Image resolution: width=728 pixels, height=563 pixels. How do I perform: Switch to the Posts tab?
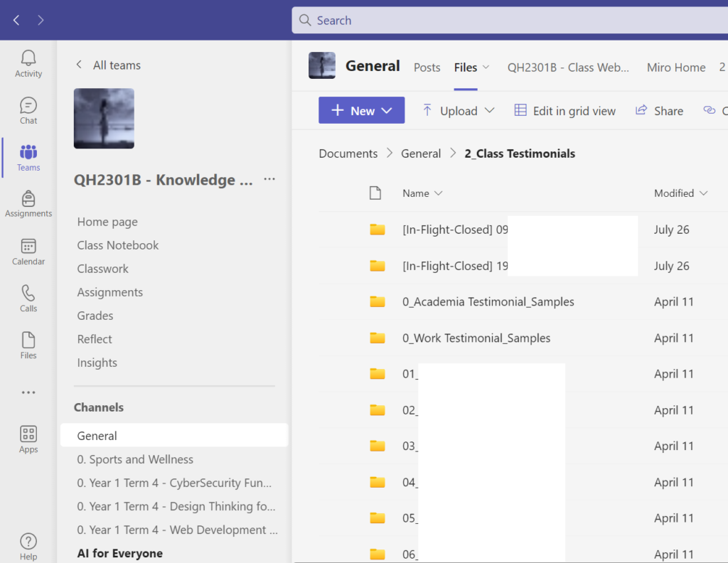pos(427,68)
